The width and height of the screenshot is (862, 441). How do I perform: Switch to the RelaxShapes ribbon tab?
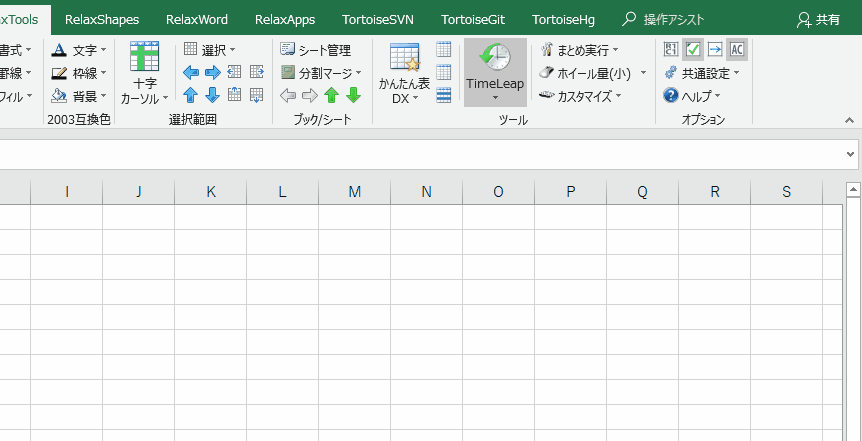tap(102, 20)
